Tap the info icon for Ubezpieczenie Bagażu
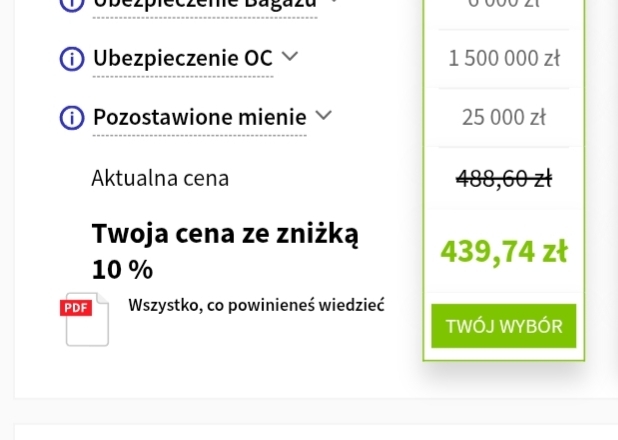The image size is (618, 440). point(72,4)
